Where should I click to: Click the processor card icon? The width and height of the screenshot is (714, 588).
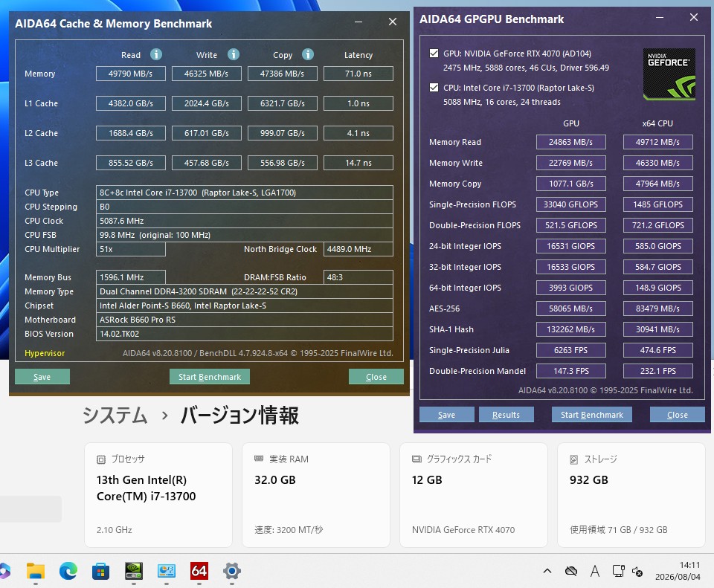pyautogui.click(x=101, y=459)
